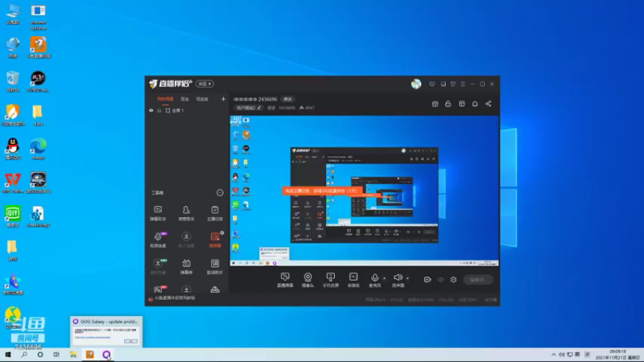644x362 pixels.
Task: Open the GOG Galaxy update problem preview
Action: tap(106, 331)
